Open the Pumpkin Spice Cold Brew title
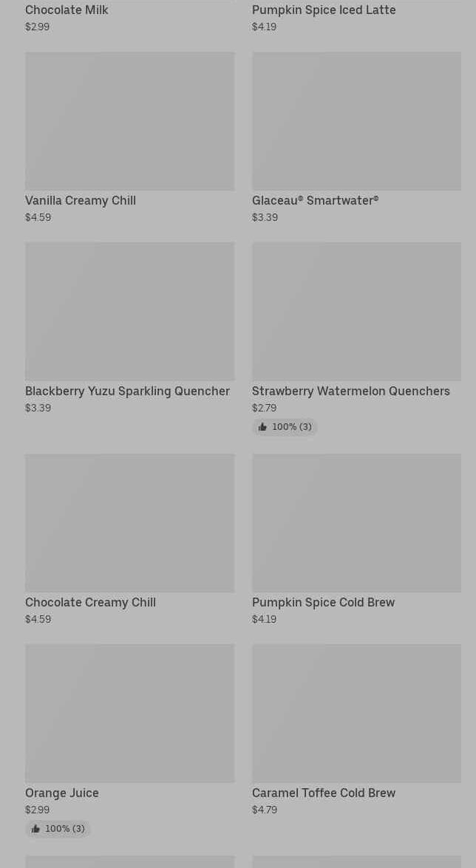 323,602
